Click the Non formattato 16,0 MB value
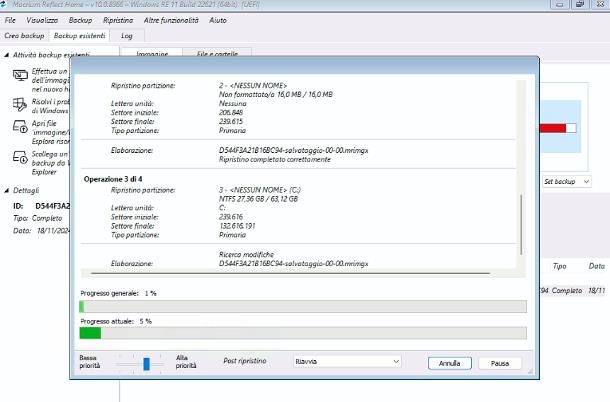The image size is (610, 402). 275,95
